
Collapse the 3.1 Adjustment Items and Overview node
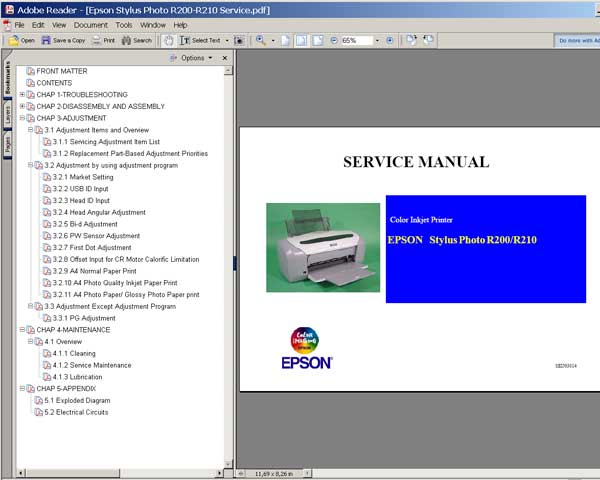31,130
